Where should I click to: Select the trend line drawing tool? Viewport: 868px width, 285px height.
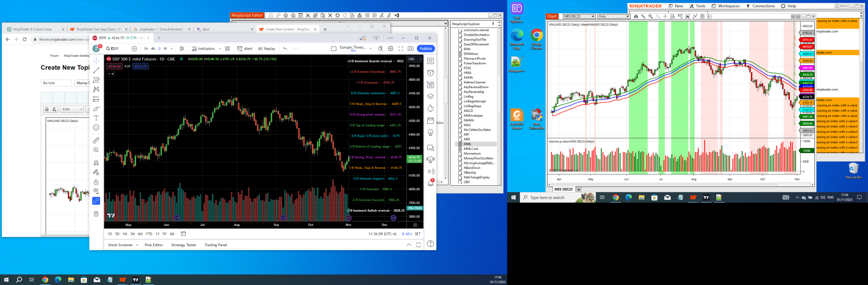click(96, 70)
